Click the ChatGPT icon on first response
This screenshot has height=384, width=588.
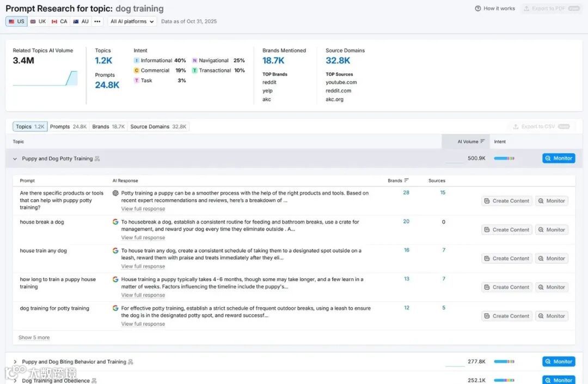click(115, 193)
